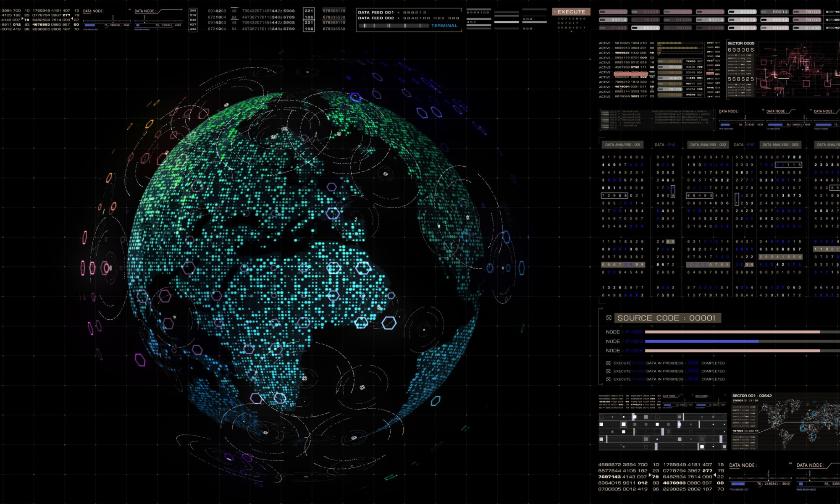The width and height of the screenshot is (840, 504).
Task: Click the 56981 pill in the ACTIVE list
Action: click(x=670, y=78)
